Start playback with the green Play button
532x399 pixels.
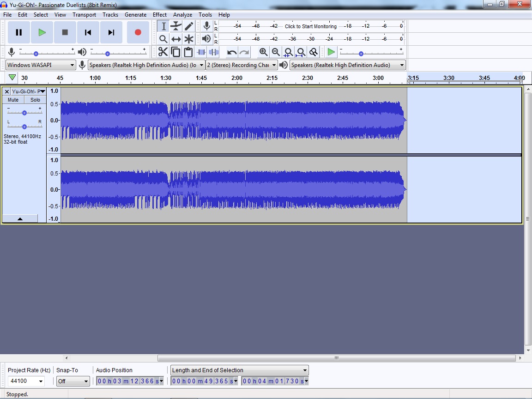point(42,32)
